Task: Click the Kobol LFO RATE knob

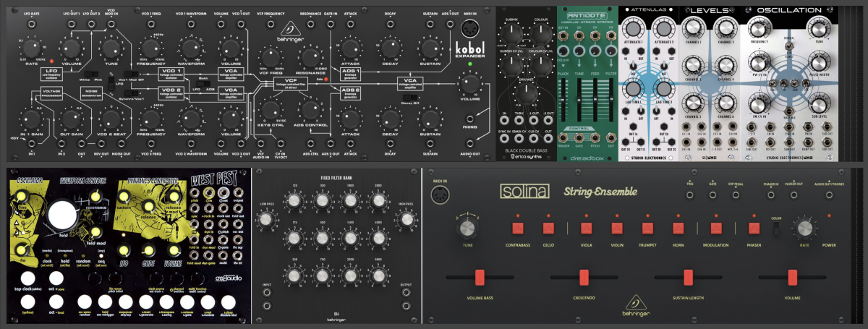Action: coord(32,48)
